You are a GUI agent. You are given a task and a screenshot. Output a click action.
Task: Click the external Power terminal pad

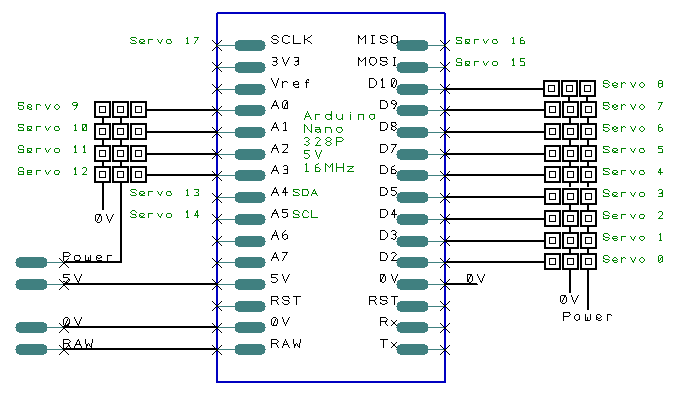(x=31, y=262)
